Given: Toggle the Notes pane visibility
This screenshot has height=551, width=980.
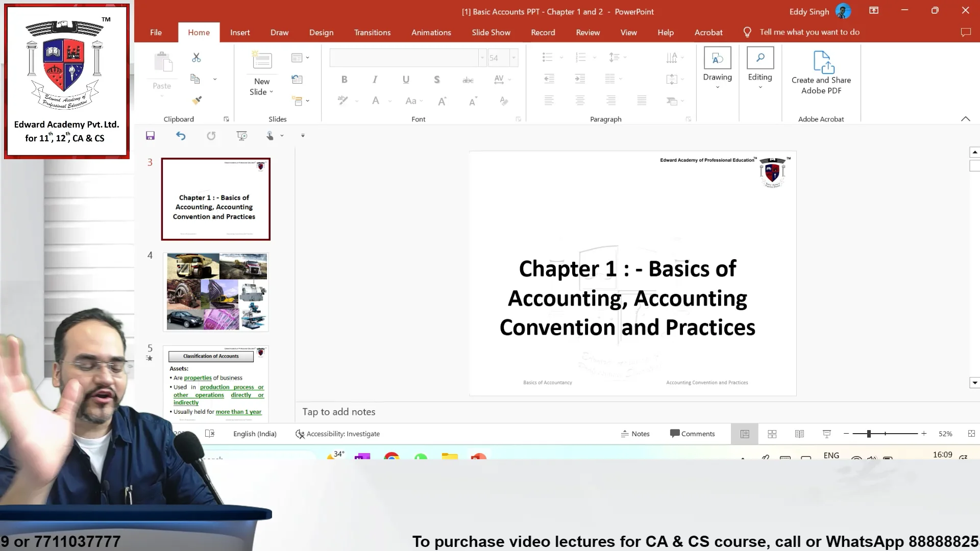Looking at the screenshot, I should pyautogui.click(x=635, y=434).
